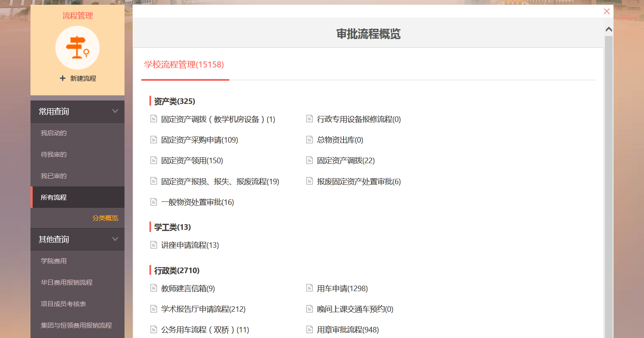Image resolution: width=644 pixels, height=338 pixels.
Task: Open 行政专用设备报修流程(0) flow
Action: tap(359, 119)
